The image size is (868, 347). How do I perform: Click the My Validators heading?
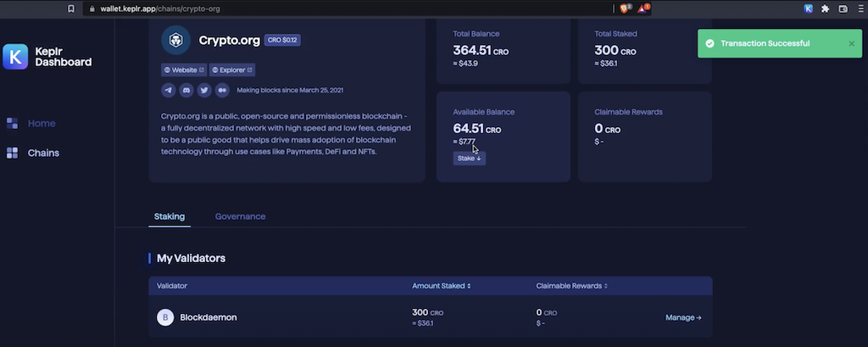point(191,258)
